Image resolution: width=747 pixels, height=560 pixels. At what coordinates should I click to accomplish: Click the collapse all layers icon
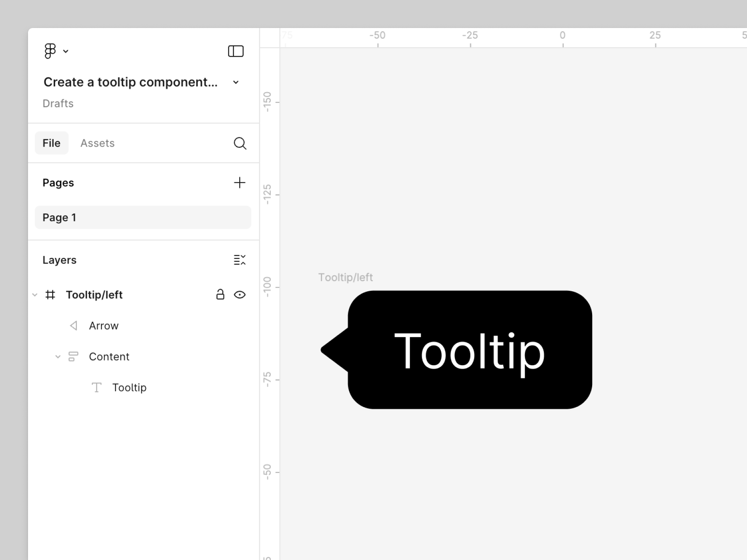pos(240,260)
